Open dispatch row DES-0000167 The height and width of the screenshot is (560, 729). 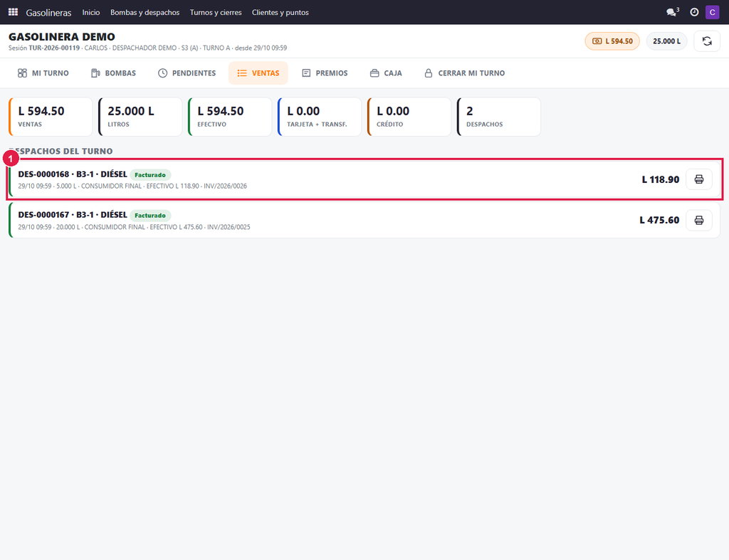(364, 221)
